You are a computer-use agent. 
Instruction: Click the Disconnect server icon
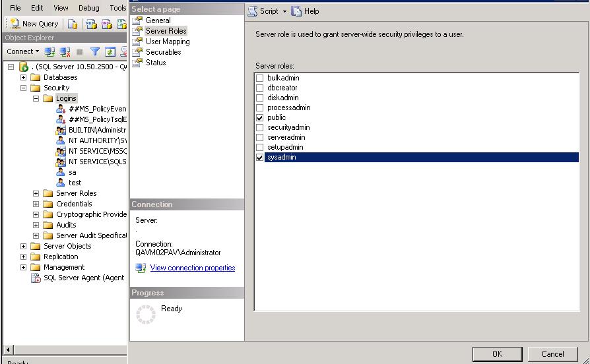pyautogui.click(x=65, y=51)
